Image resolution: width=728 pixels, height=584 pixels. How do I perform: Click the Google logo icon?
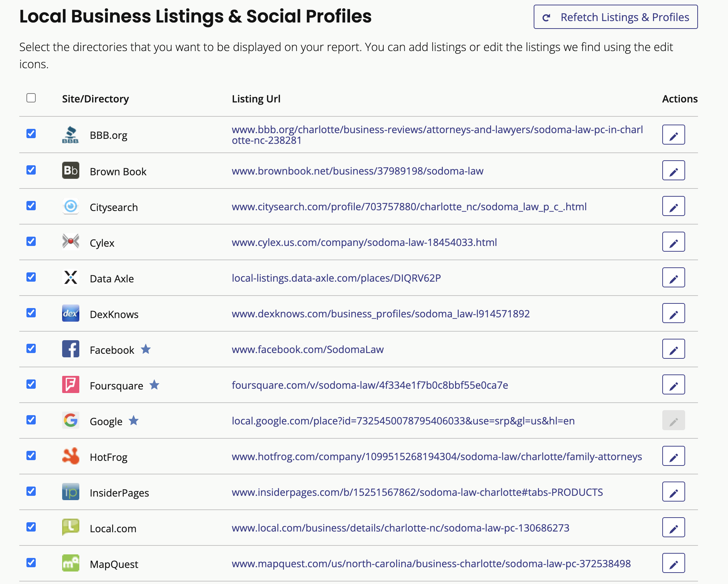(x=70, y=421)
